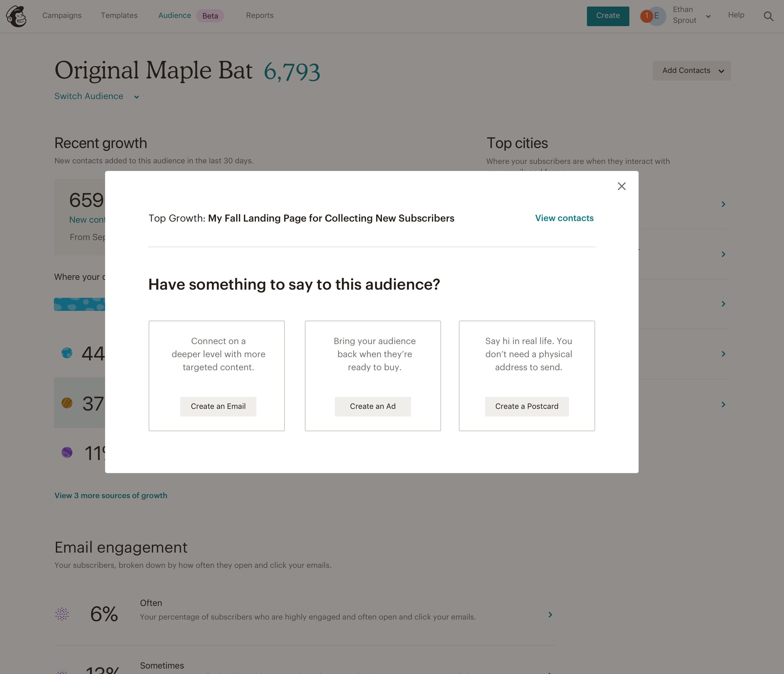The height and width of the screenshot is (674, 784).
Task: Select the Audience tab
Action: tap(174, 15)
